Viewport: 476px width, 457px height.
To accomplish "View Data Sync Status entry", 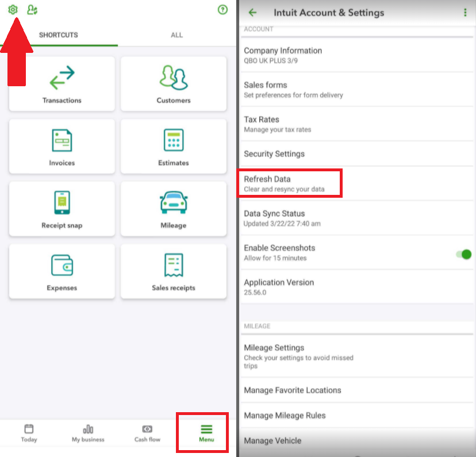I will click(x=357, y=218).
